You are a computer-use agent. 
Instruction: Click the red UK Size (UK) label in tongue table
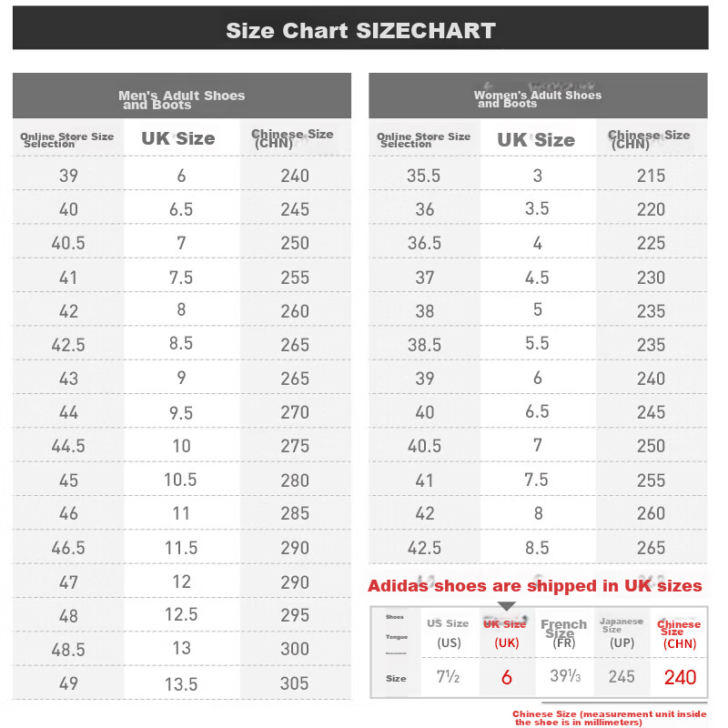tap(505, 633)
